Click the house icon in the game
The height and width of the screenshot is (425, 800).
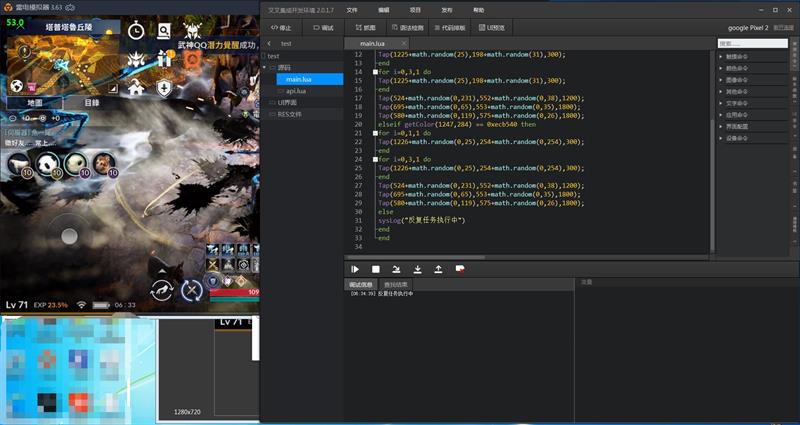pyautogui.click(x=136, y=88)
